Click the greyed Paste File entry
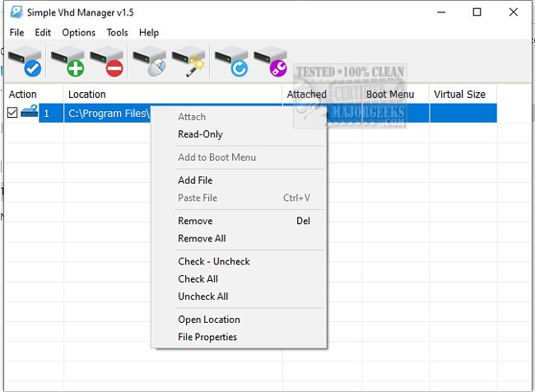 (239, 198)
